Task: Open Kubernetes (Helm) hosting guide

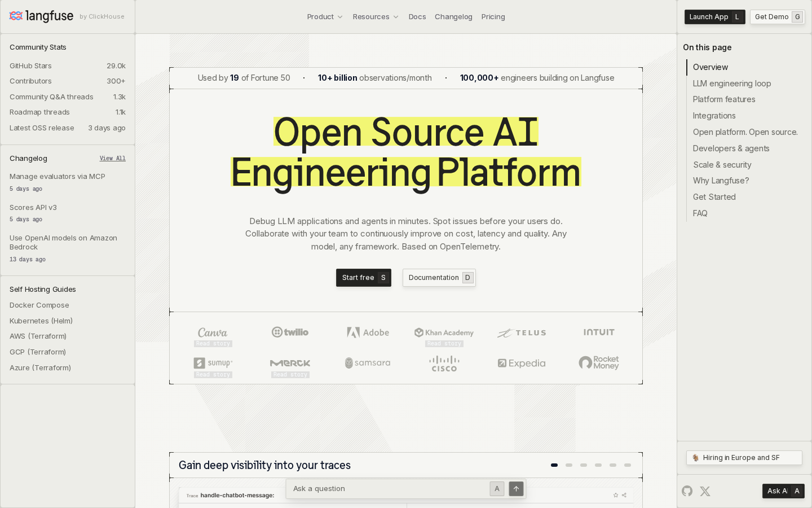Action: 41,321
